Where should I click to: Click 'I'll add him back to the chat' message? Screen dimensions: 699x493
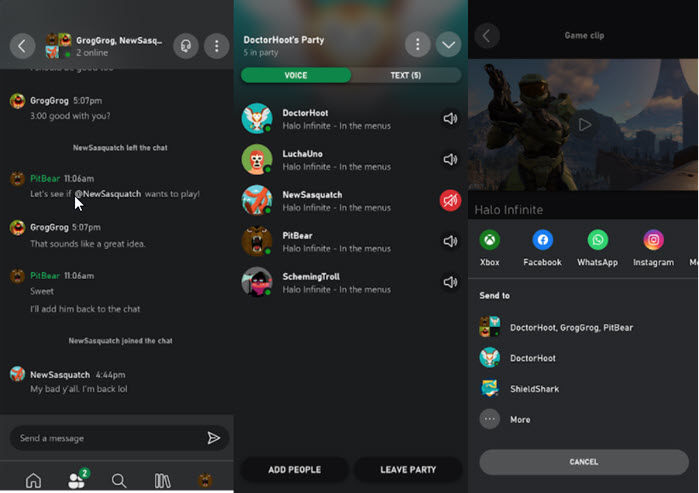85,309
